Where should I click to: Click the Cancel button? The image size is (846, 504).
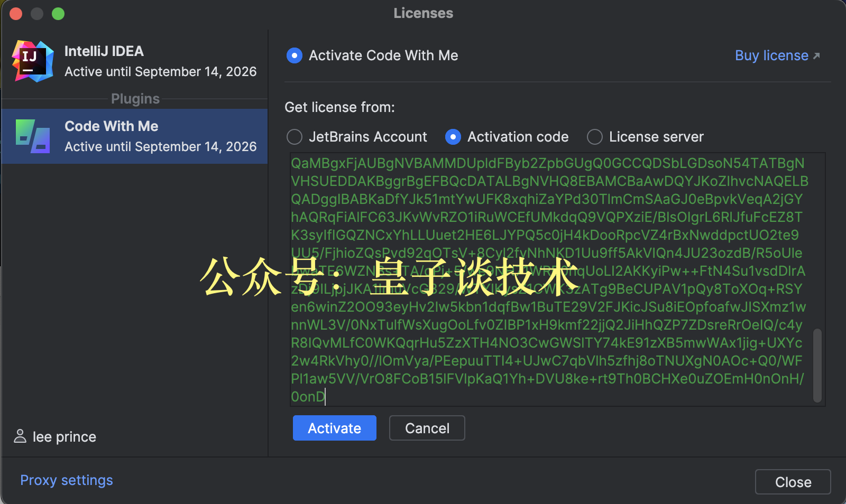pos(427,428)
